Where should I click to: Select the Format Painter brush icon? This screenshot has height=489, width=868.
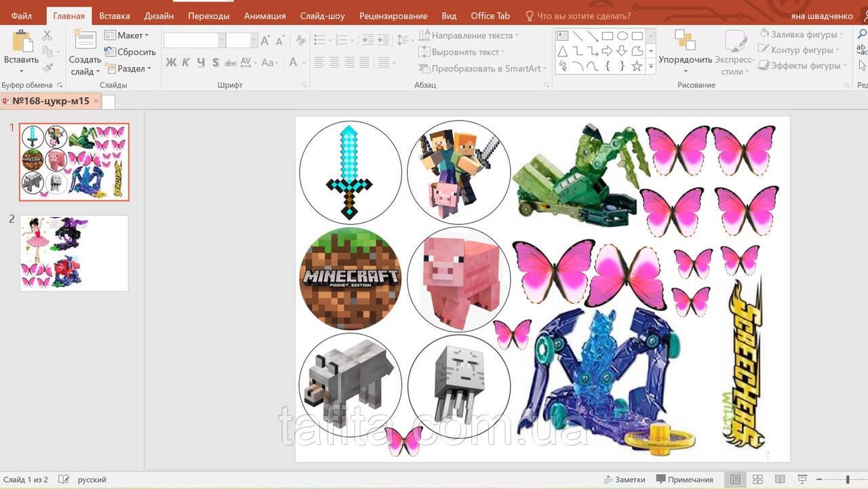coord(47,68)
